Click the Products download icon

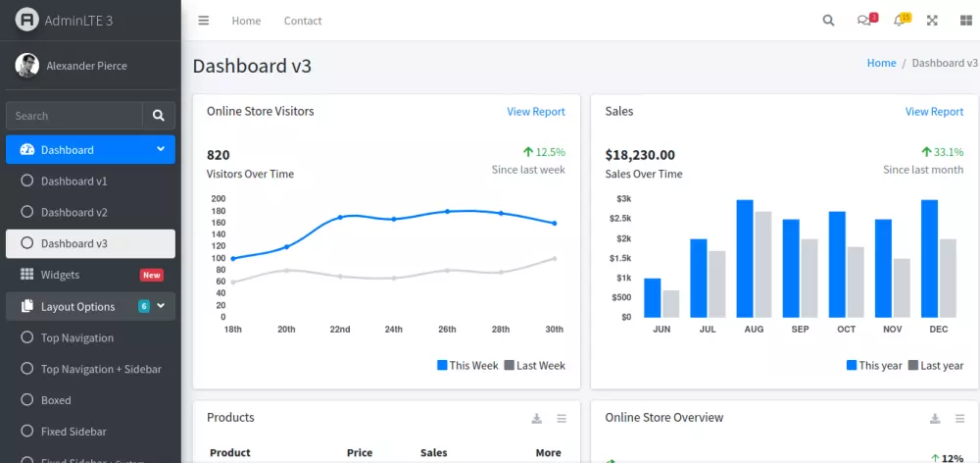click(537, 419)
